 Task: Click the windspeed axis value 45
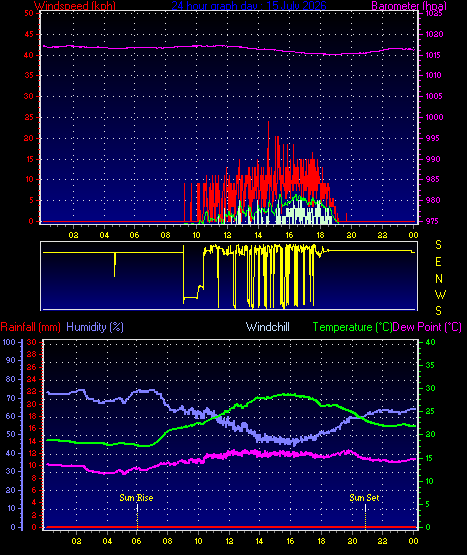click(29, 34)
